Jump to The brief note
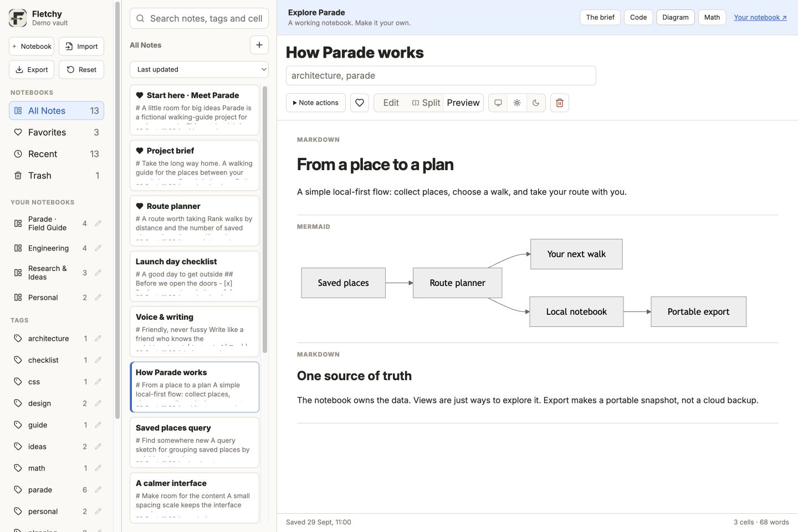This screenshot has height=532, width=798. coord(600,17)
